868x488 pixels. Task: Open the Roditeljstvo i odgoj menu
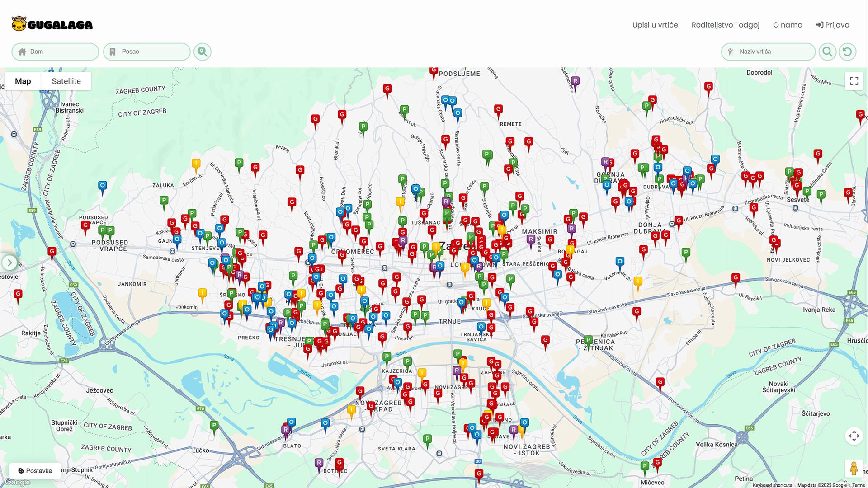coord(725,25)
